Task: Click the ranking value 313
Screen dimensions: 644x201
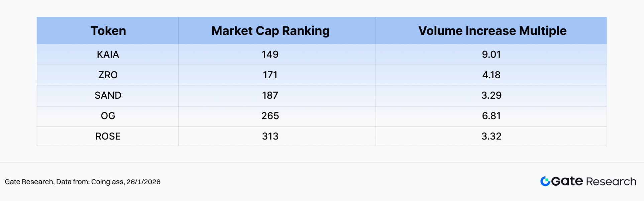Action: coord(270,136)
